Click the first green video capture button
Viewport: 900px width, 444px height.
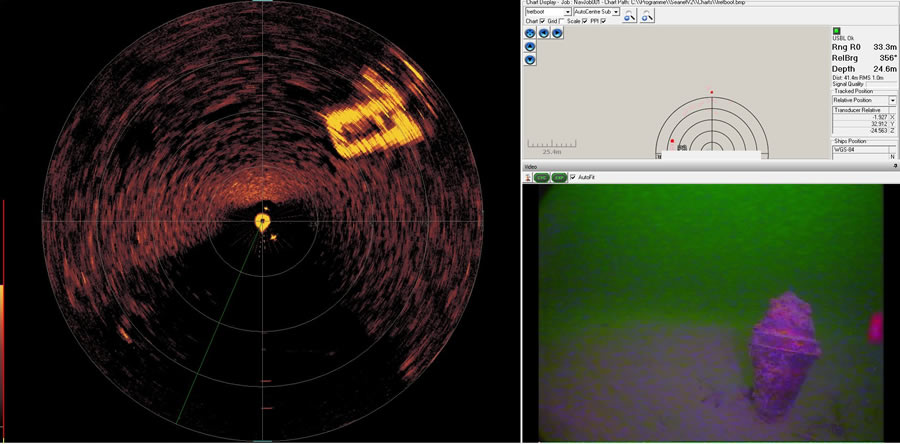click(541, 177)
